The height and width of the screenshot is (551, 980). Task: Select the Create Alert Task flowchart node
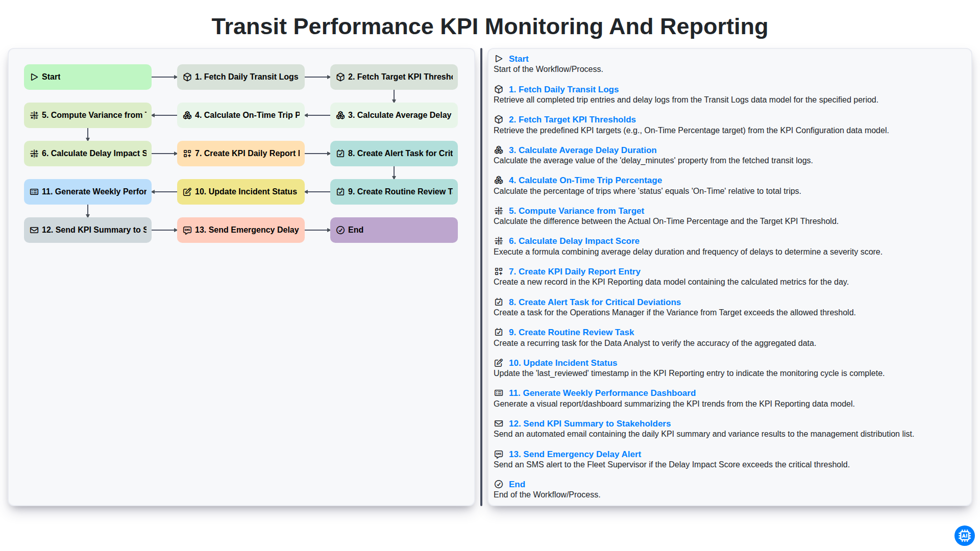(394, 154)
